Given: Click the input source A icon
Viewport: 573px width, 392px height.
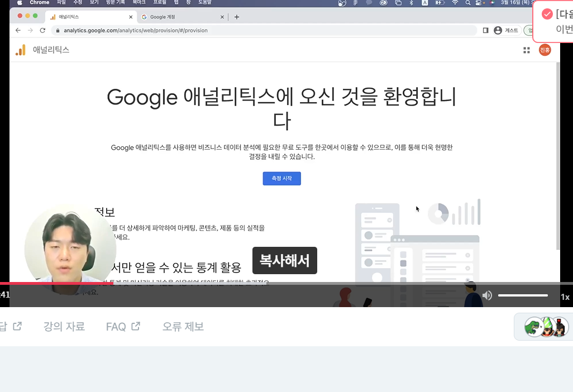Looking at the screenshot, I should point(424,3).
